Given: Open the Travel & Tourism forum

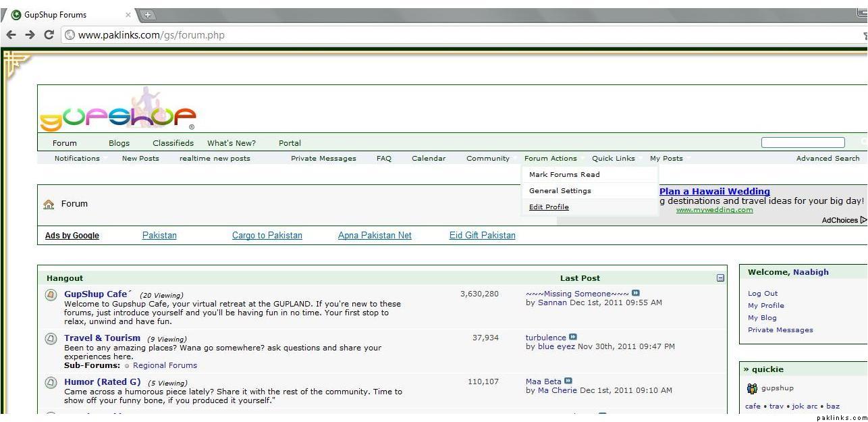Looking at the screenshot, I should point(102,338).
